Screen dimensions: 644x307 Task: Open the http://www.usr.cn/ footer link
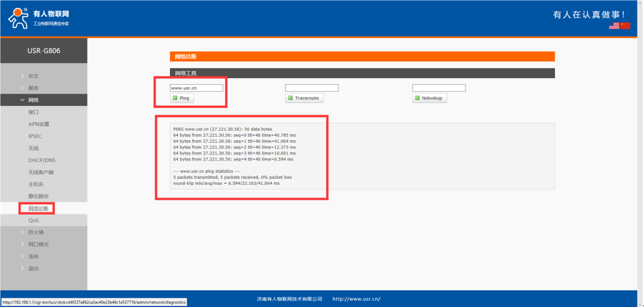click(356, 299)
